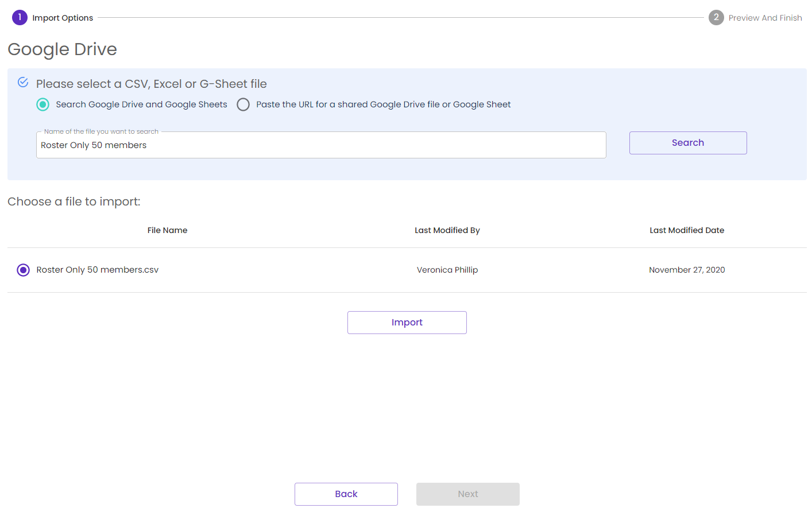The image size is (812, 512).
Task: Click the step 1 circle icon
Action: [x=20, y=17]
